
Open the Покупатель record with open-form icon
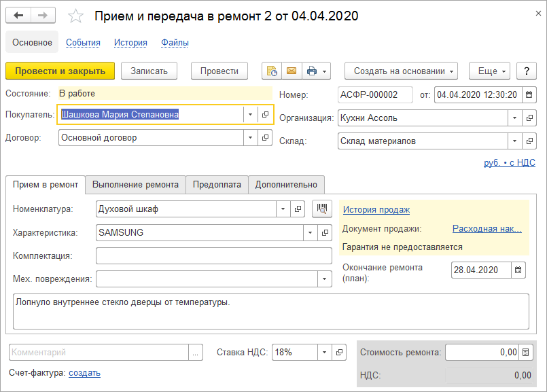click(265, 115)
